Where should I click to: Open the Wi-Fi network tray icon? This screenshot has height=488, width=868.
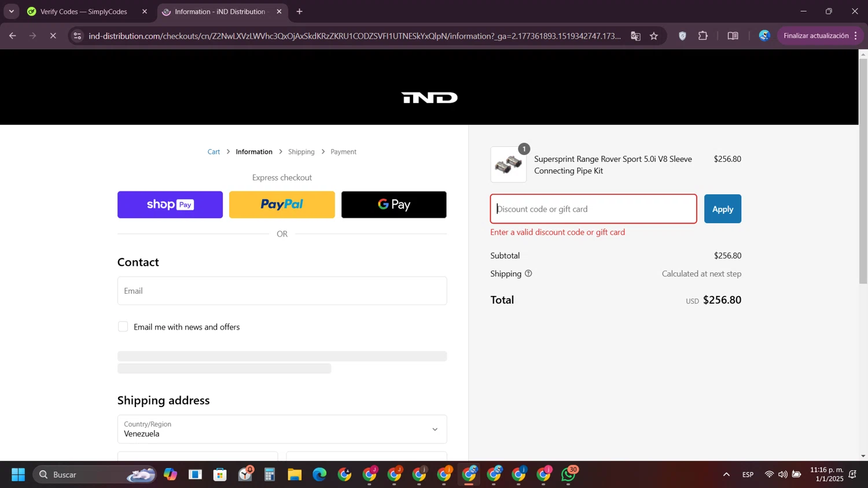tap(769, 475)
